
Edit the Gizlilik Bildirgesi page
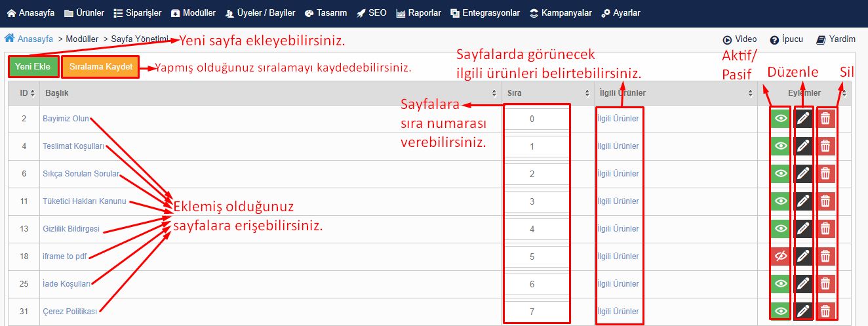pyautogui.click(x=803, y=229)
